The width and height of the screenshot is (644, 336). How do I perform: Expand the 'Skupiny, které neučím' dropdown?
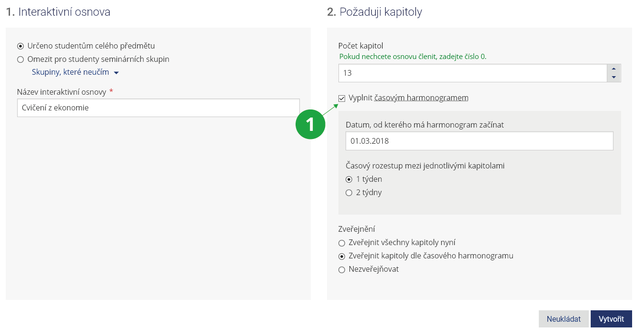point(75,72)
